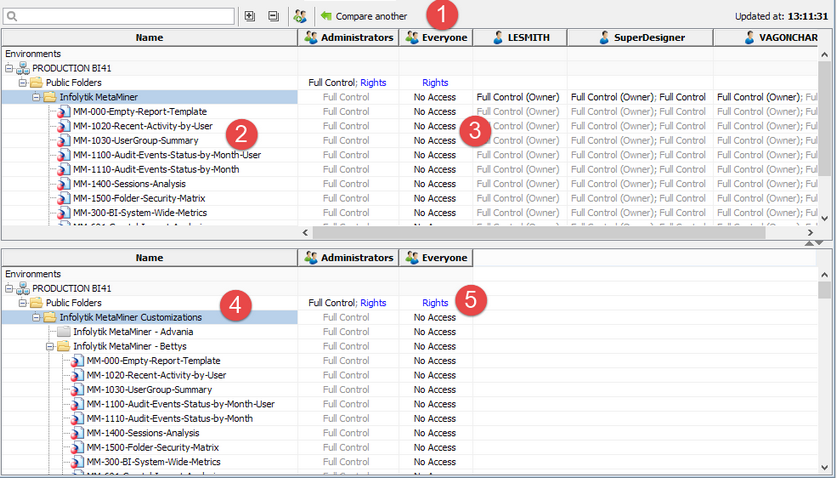Open Everyone Rights link in top panel
The image size is (837, 478).
click(435, 83)
